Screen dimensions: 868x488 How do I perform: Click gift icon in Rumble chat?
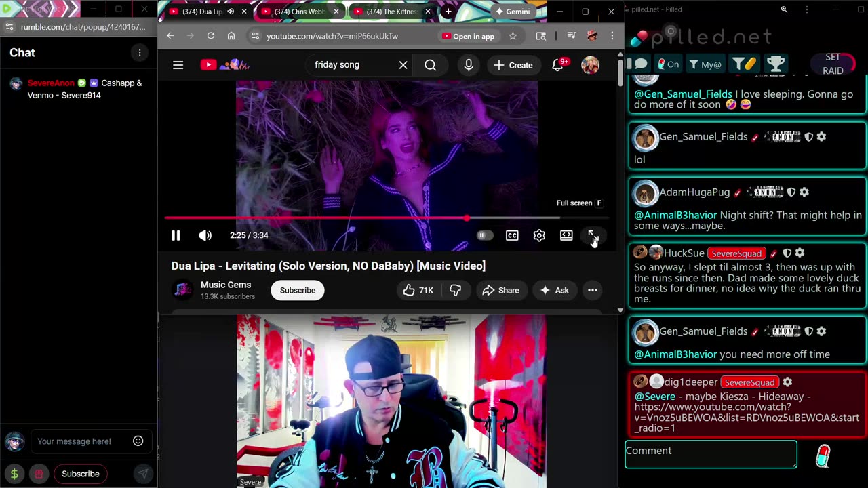39,474
